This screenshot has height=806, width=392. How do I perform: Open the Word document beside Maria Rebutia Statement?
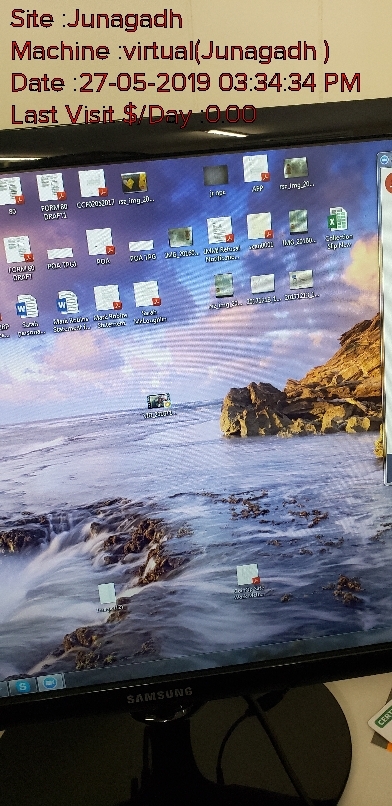(x=28, y=314)
